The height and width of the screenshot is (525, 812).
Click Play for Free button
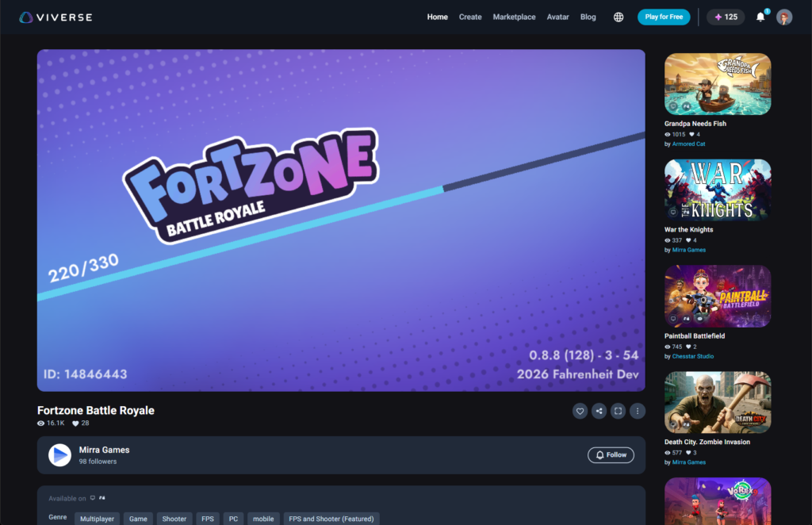tap(664, 17)
